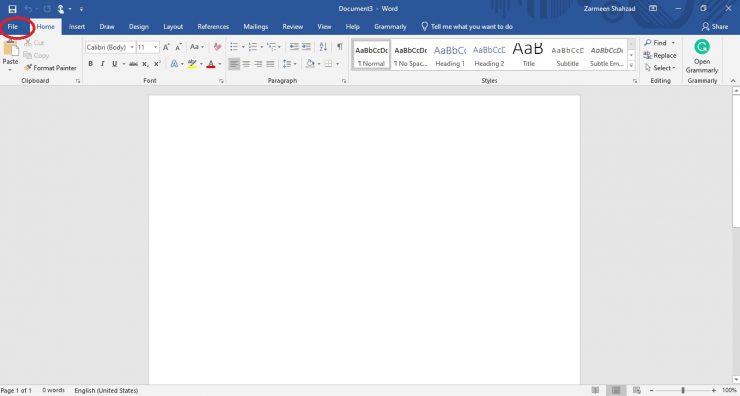Click the blank document page
The image size is (740, 396).
pos(364,240)
